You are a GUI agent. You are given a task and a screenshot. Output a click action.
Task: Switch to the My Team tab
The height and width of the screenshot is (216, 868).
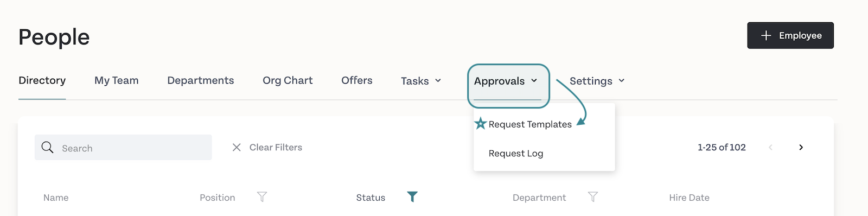coord(117,80)
